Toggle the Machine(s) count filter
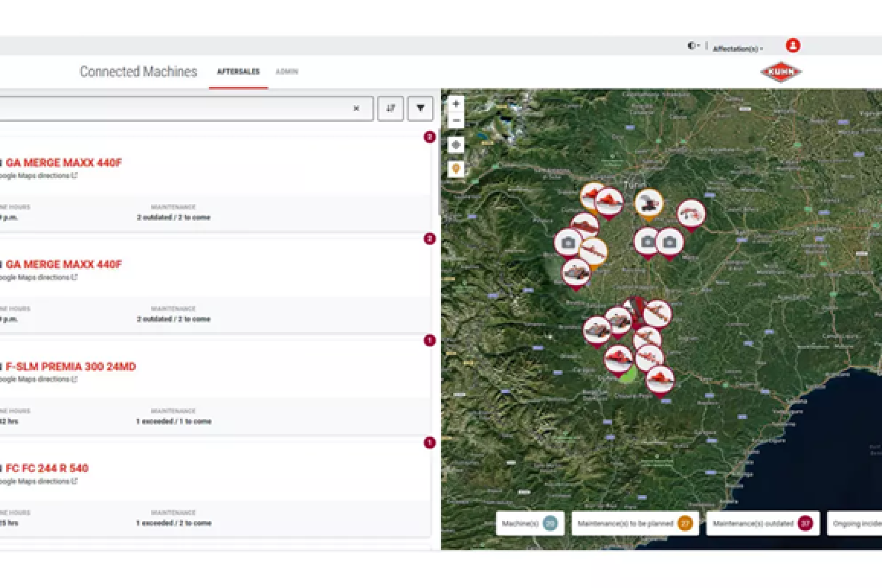 530,523
